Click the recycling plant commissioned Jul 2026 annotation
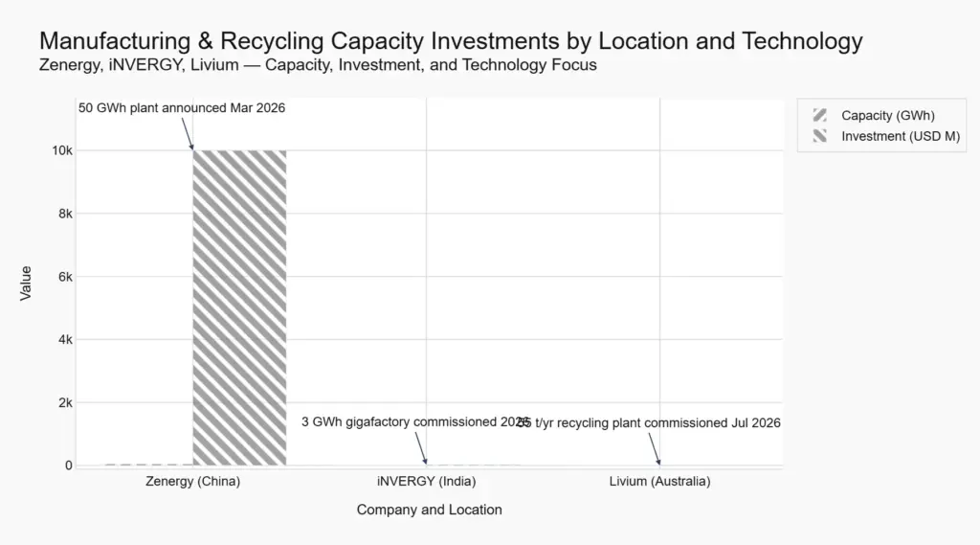 point(650,423)
